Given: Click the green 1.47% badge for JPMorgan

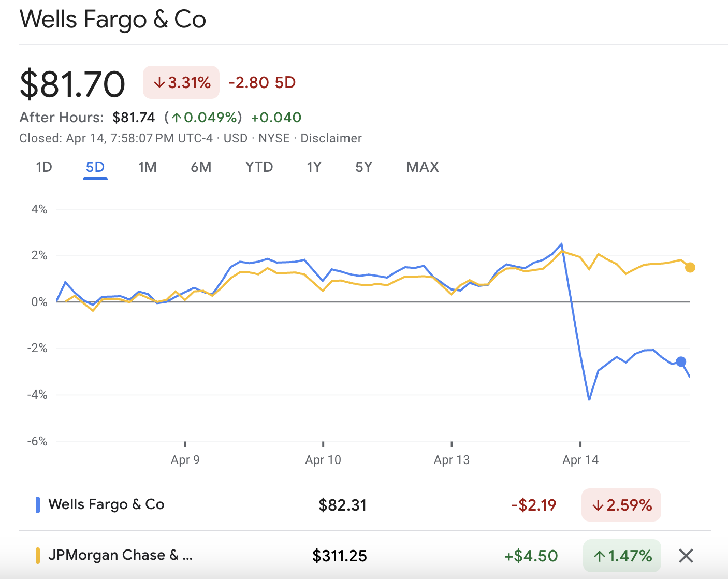Looking at the screenshot, I should (x=621, y=555).
